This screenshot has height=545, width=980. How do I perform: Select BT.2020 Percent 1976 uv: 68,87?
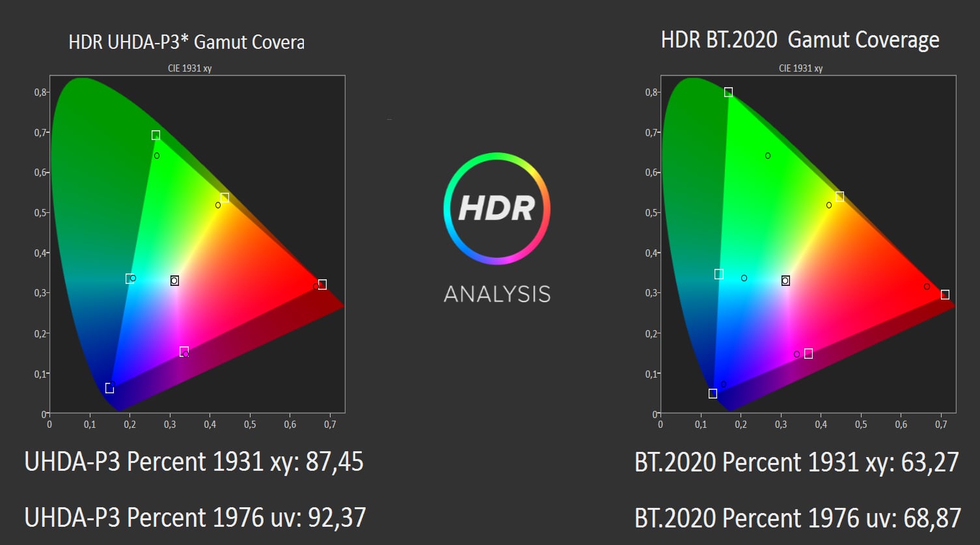pyautogui.click(x=798, y=518)
